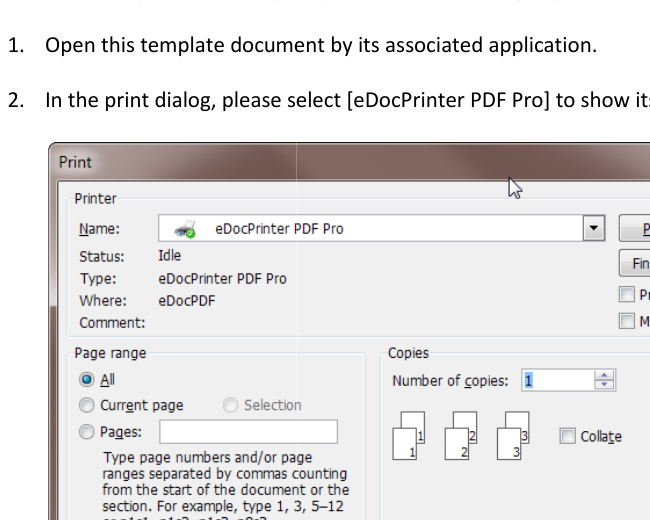Click step 2 'In the print dialog' text

point(131,100)
